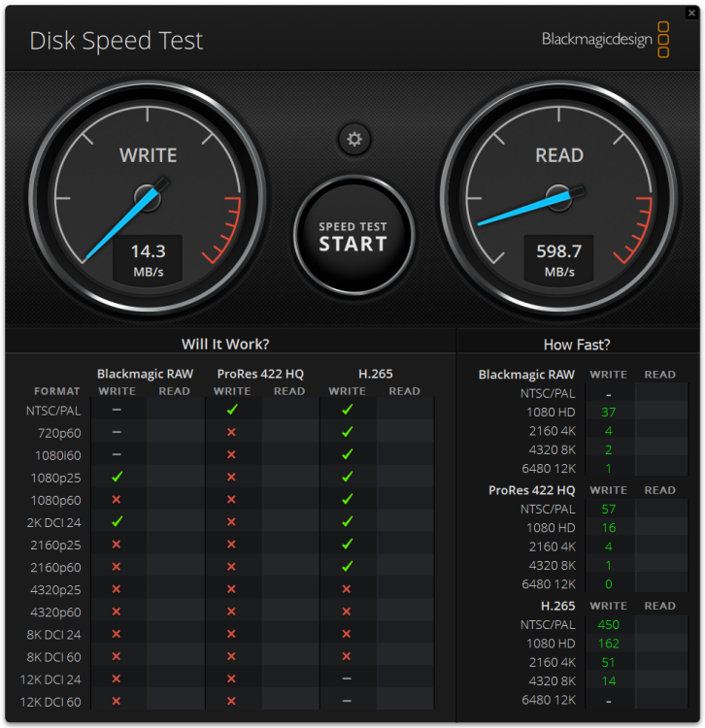Click the READ gauge label
The image size is (705, 728).
[559, 155]
